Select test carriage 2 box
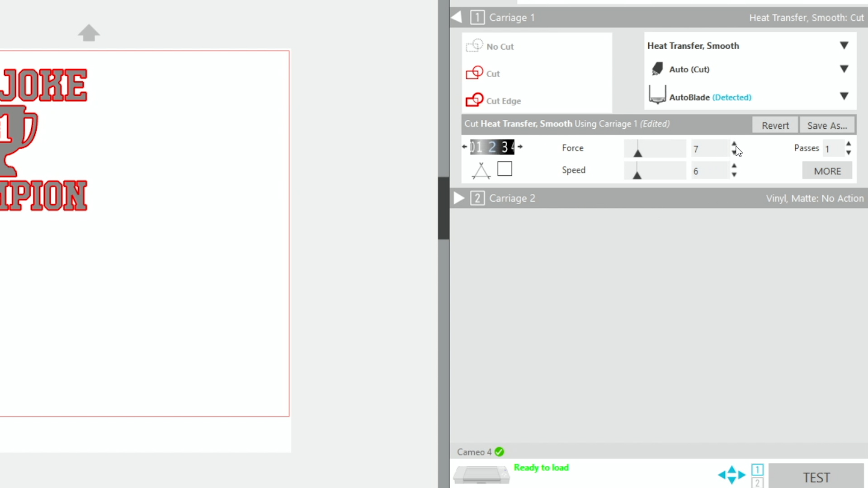 tap(757, 483)
